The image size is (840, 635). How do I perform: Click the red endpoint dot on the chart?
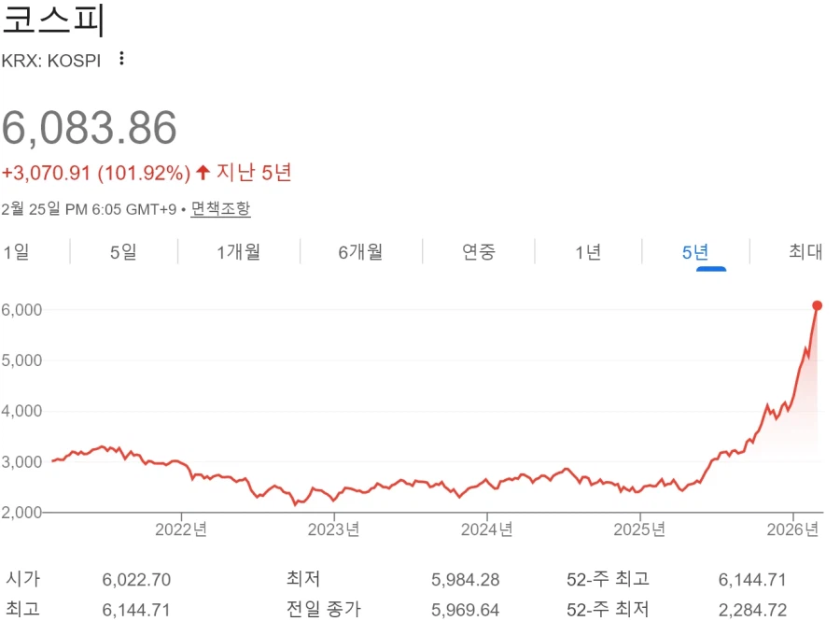tap(819, 304)
